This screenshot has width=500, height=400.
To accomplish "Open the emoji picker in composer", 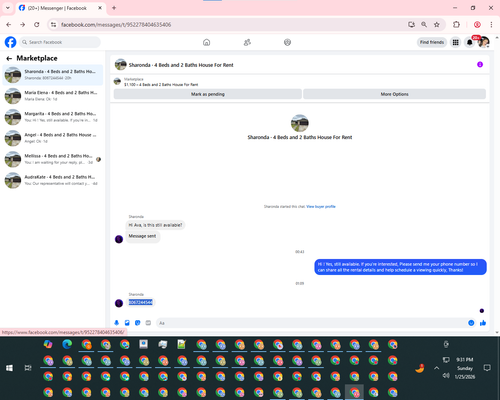I will tap(471, 323).
